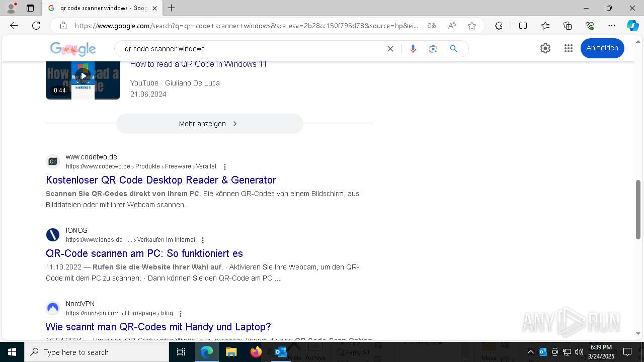Go back to the previous page
The image size is (644, 362).
tap(14, 26)
